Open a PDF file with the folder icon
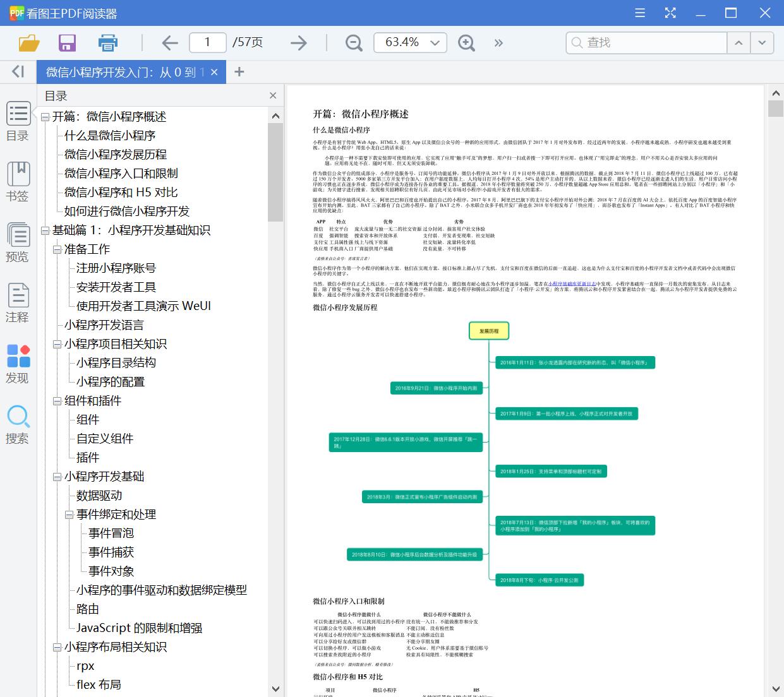Screen dimensions: 784x697 (x=28, y=42)
